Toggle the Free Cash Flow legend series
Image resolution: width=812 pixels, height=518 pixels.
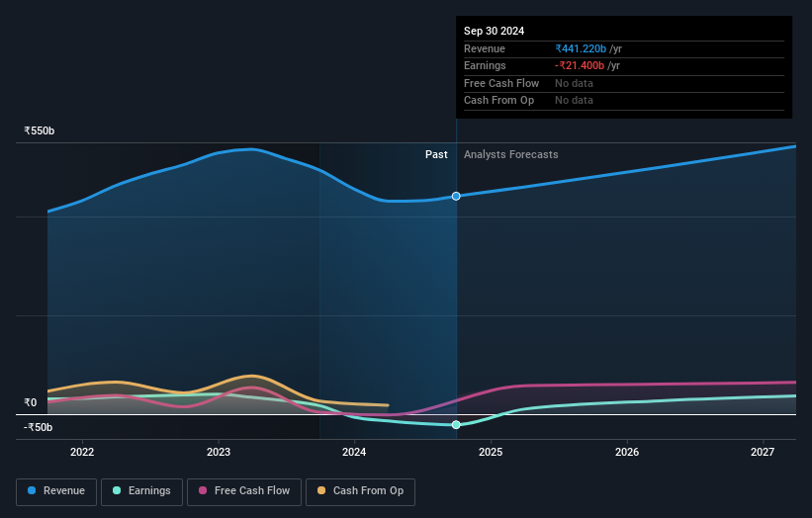point(244,491)
